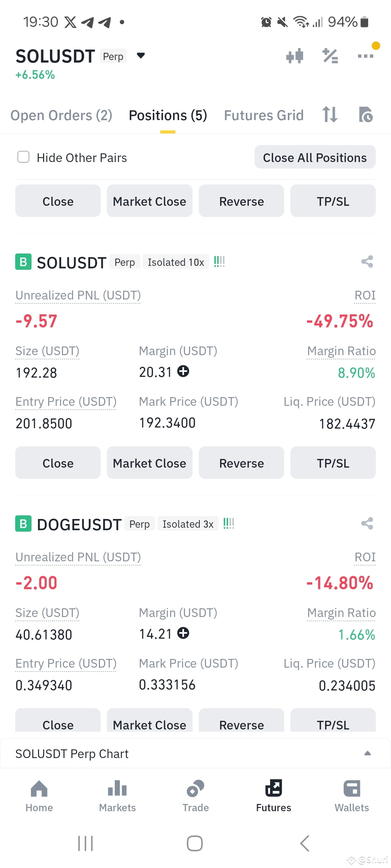Open the plus-minus calculator icon
The image size is (391, 868).
(x=330, y=56)
